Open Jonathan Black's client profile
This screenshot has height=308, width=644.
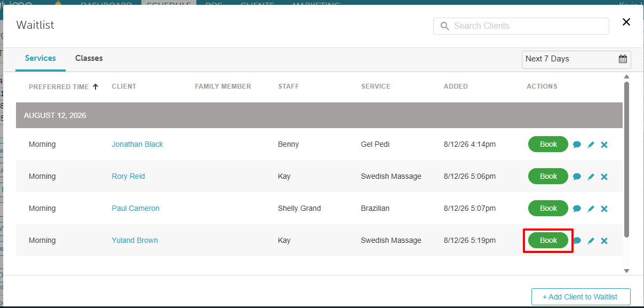(137, 144)
